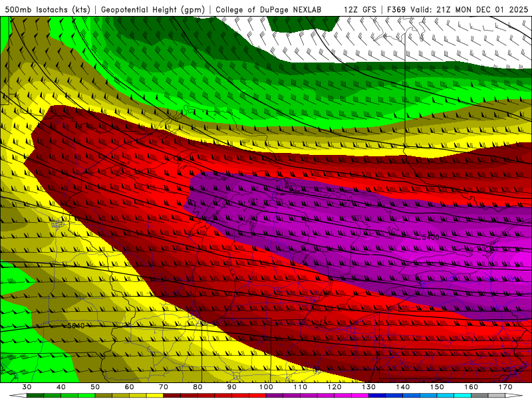The image size is (532, 399).
Task: Click the 30 value on the color scale
Action: coord(27,387)
